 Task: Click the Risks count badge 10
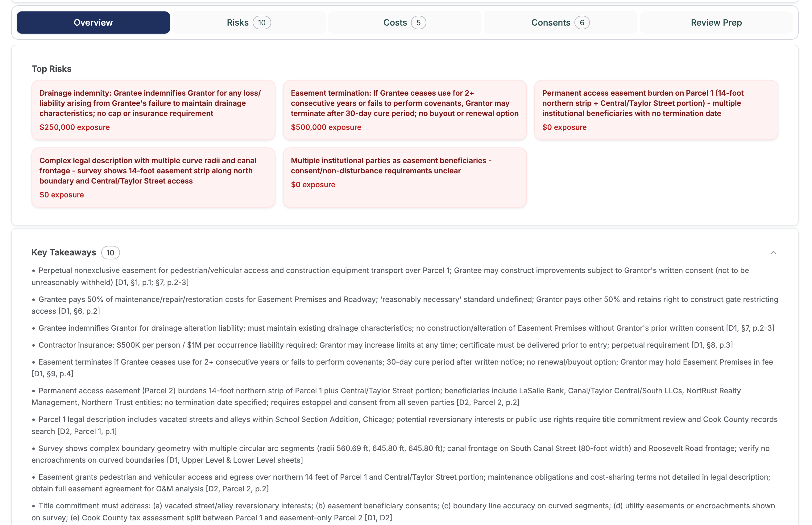tap(261, 23)
